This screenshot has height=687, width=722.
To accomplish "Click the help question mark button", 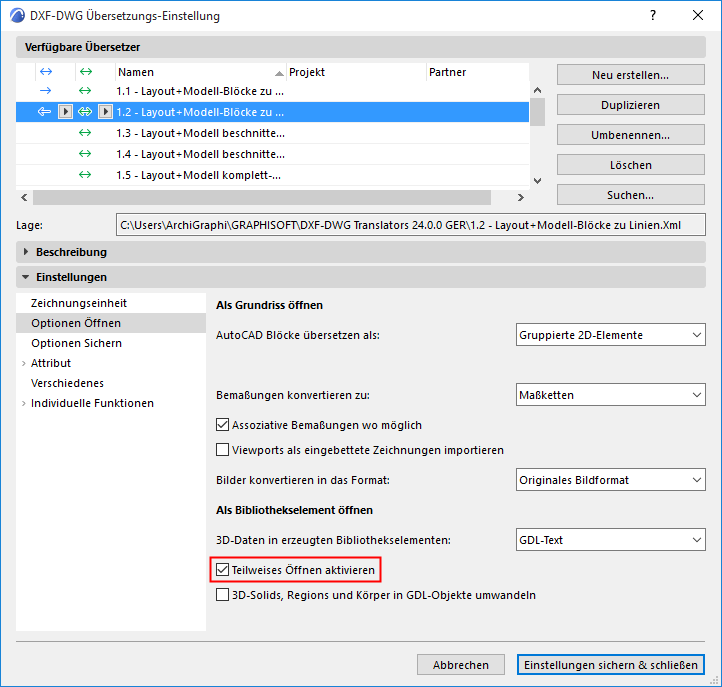I will click(x=653, y=15).
